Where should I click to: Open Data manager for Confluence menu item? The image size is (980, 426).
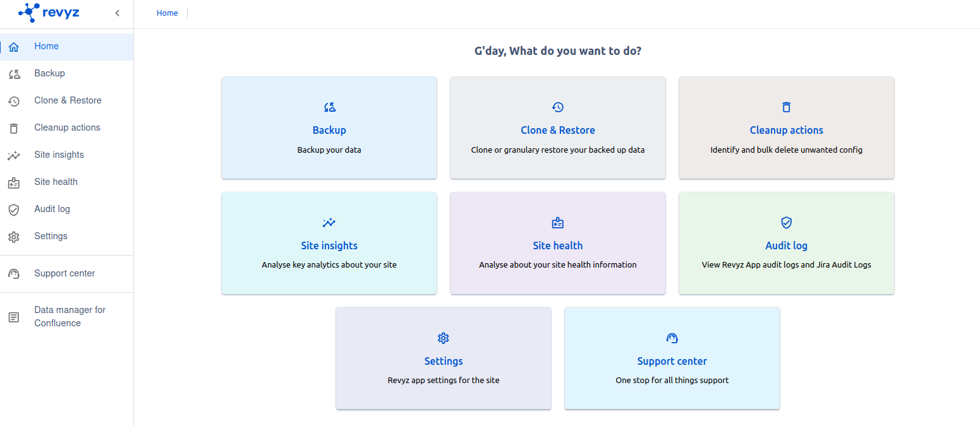pos(70,317)
